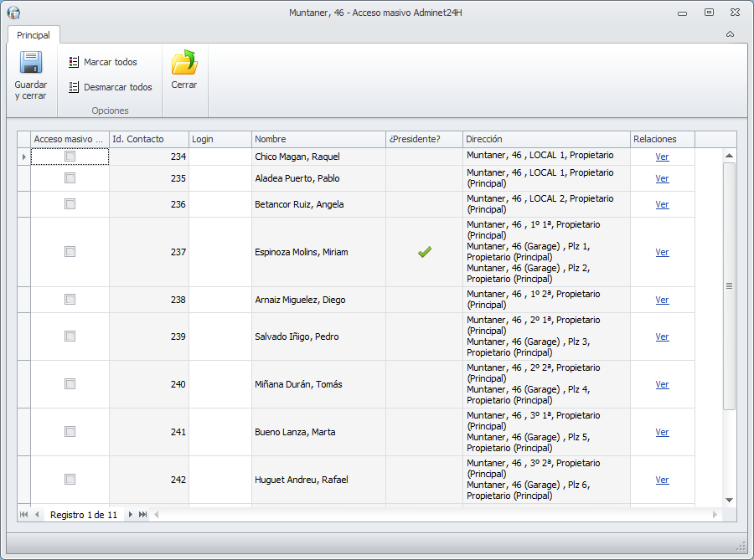This screenshot has width=754, height=560.
Task: Minimize the Acceso masivo window
Action: point(682,13)
